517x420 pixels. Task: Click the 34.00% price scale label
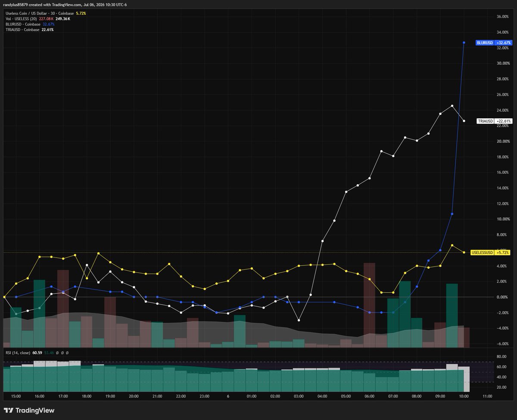(x=503, y=32)
